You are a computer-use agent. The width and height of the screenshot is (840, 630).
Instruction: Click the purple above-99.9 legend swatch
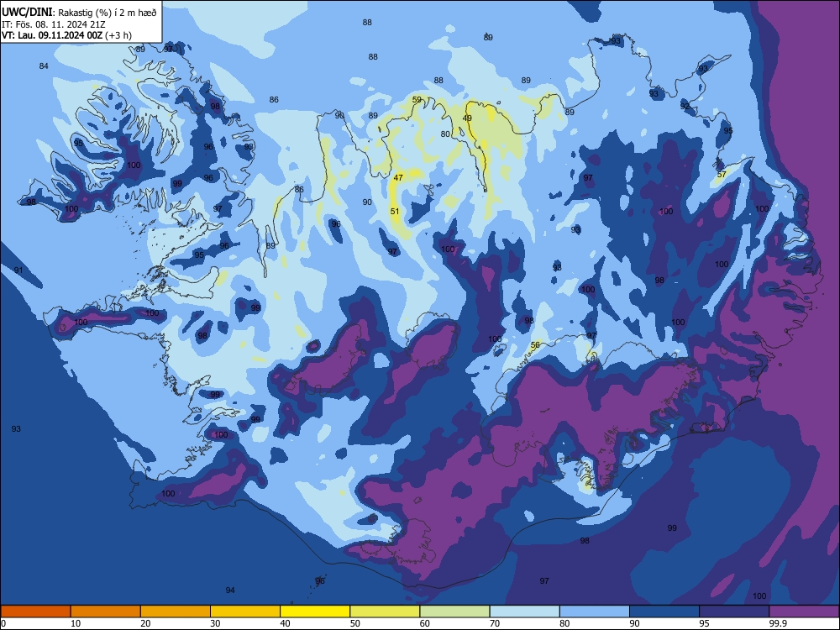pyautogui.click(x=804, y=612)
